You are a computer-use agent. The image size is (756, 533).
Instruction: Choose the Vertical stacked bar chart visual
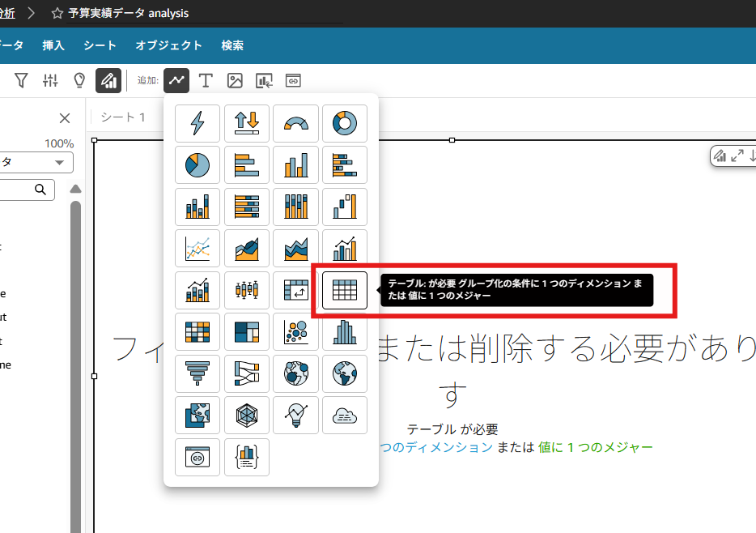point(197,207)
